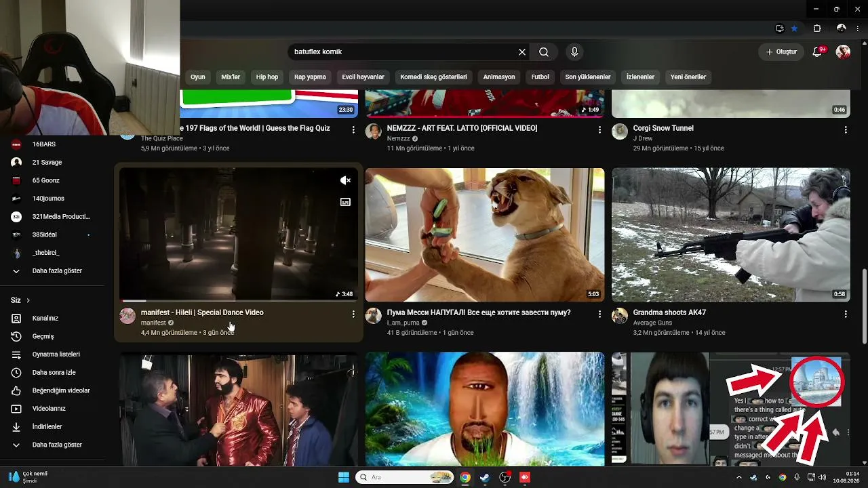Open the manifest - Hileli video title
The width and height of the screenshot is (868, 488).
[x=202, y=312]
